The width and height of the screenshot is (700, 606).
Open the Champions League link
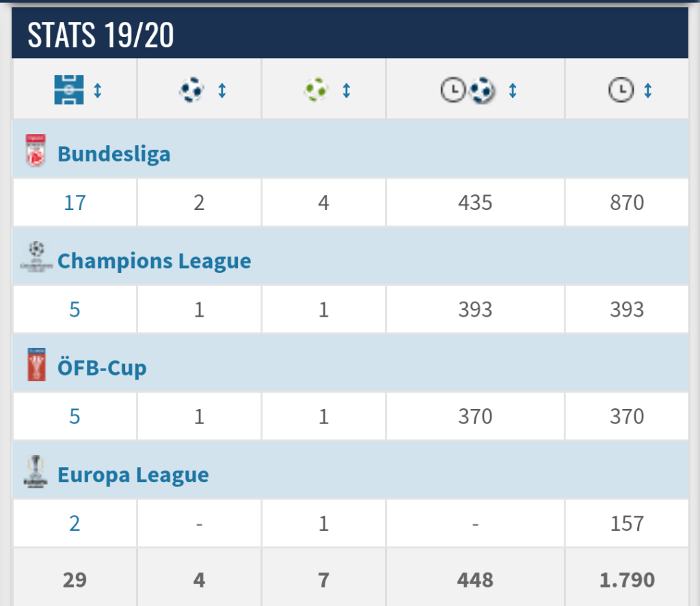(154, 261)
